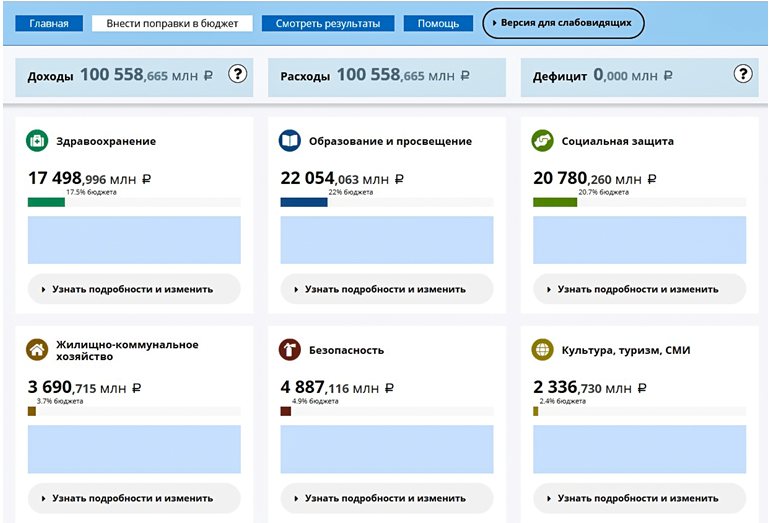The image size is (769, 523).
Task: Open the Помощь section
Action: pyautogui.click(x=438, y=23)
